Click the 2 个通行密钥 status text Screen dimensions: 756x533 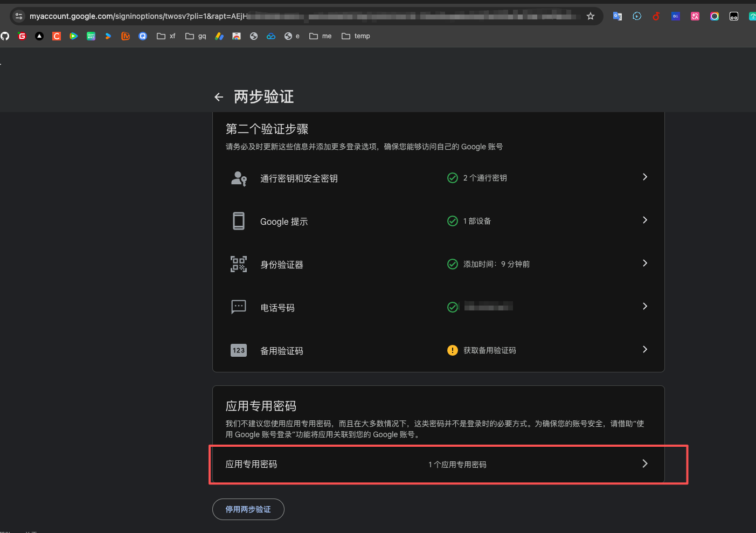click(x=485, y=178)
